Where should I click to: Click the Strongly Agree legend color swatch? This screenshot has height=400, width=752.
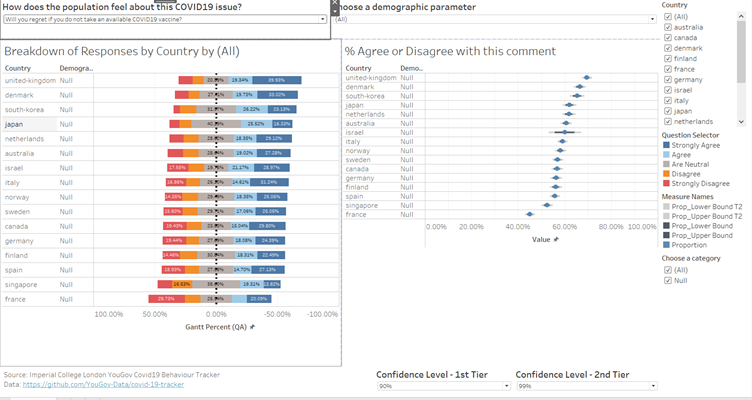click(x=668, y=145)
